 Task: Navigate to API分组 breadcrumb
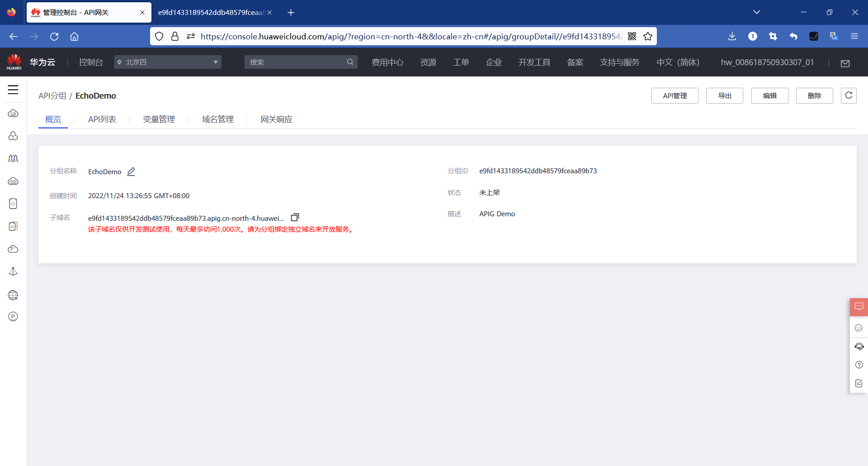52,95
